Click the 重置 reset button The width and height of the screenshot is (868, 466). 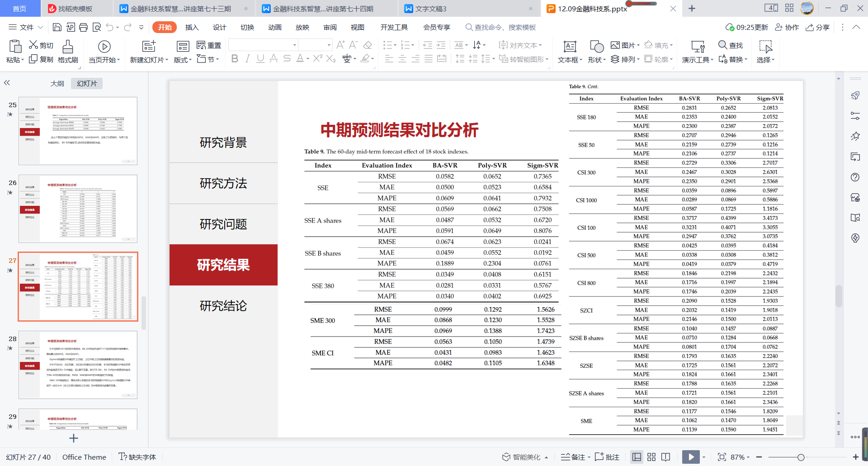tap(209, 45)
